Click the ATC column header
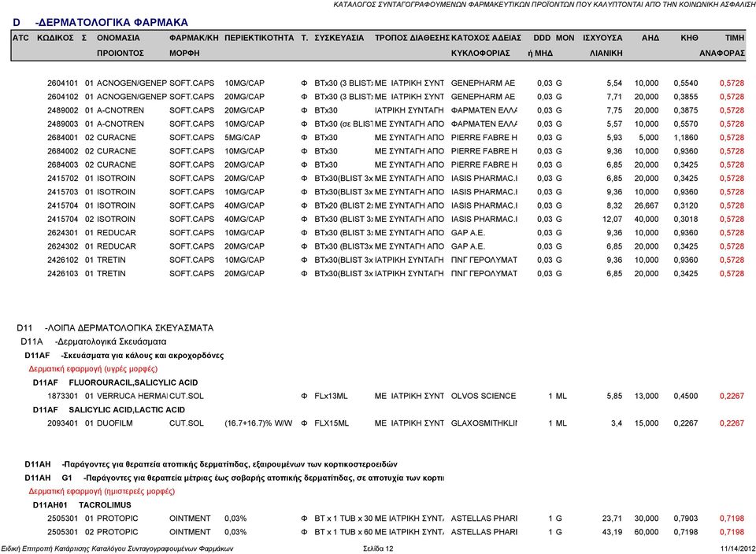Viewport: 756px width, 554px height. (20, 38)
